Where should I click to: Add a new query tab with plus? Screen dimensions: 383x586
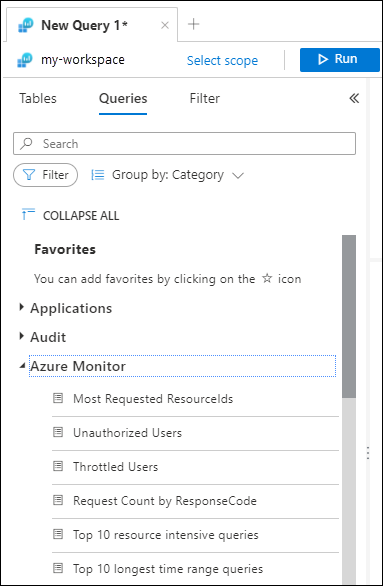194,24
